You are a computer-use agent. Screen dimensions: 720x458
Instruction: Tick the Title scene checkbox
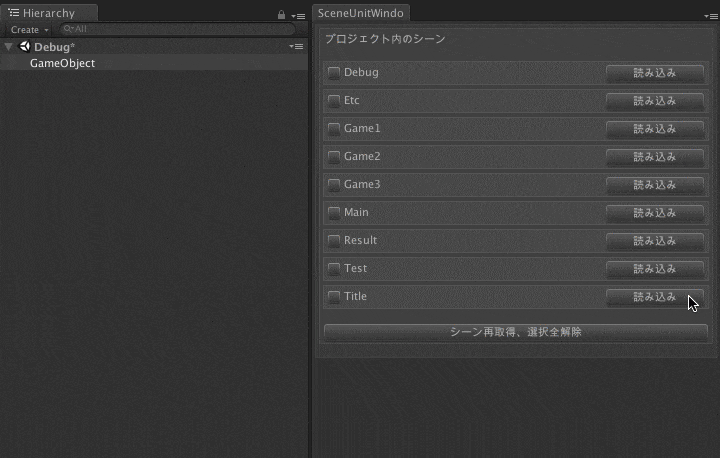pyautogui.click(x=334, y=297)
